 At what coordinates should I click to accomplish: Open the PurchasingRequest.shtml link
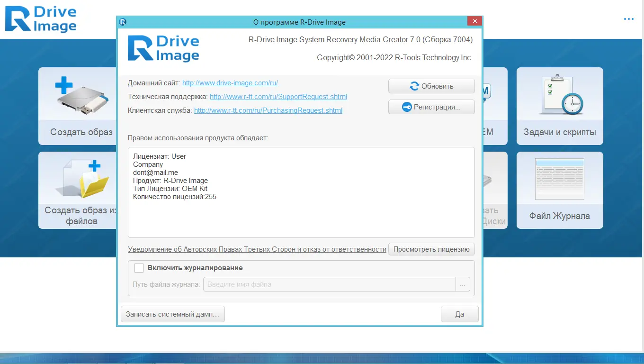[x=268, y=110]
